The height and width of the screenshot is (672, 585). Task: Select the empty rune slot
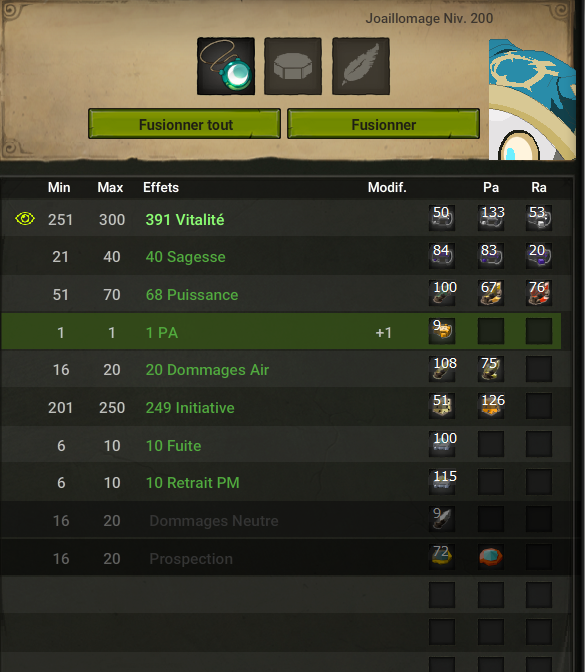[x=293, y=66]
